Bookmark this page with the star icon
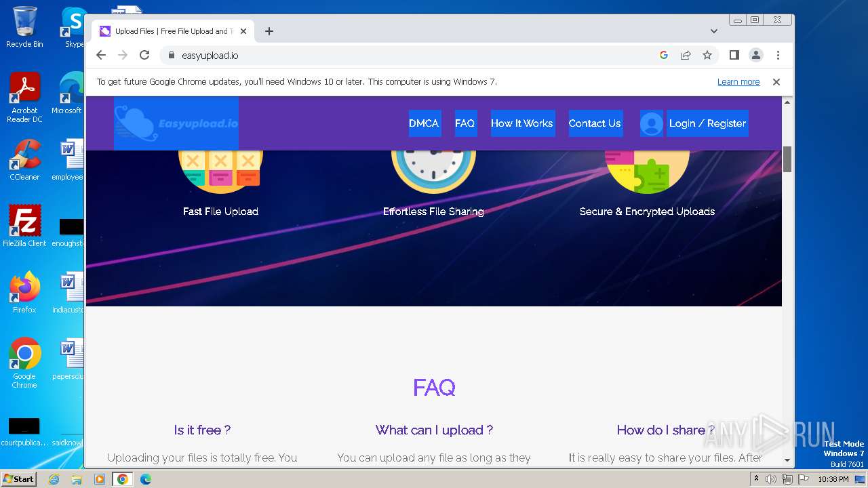 coord(707,56)
